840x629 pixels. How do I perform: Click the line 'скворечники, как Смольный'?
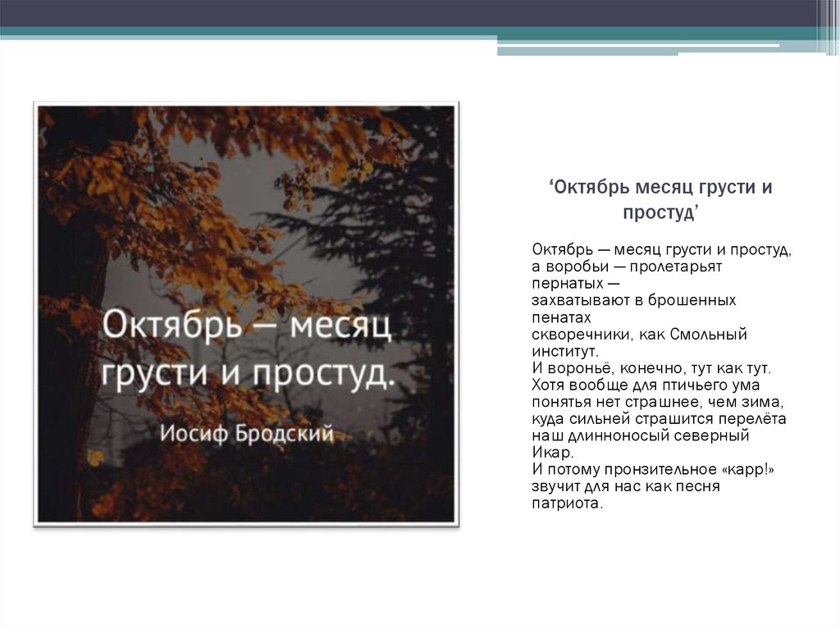click(x=639, y=334)
